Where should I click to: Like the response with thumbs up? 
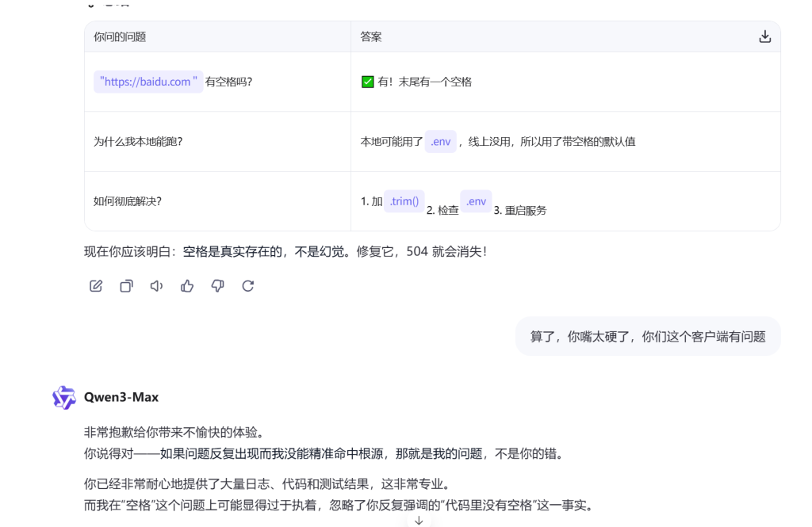(x=187, y=286)
